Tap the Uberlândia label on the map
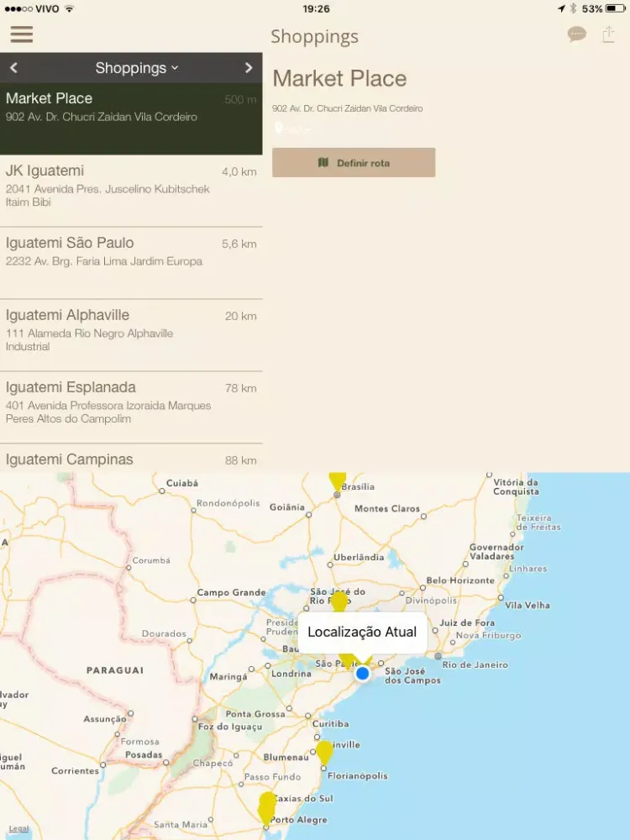Screen dimensions: 630x840 [359, 557]
